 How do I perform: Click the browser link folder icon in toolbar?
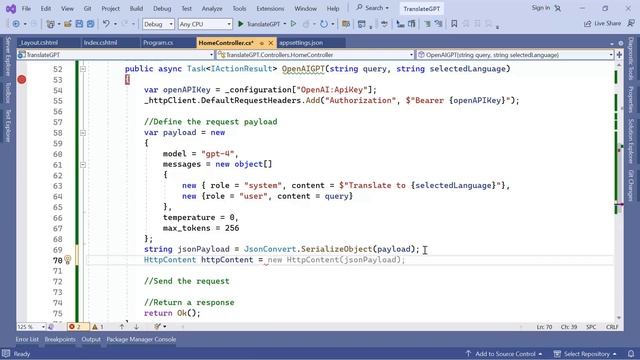click(x=346, y=24)
